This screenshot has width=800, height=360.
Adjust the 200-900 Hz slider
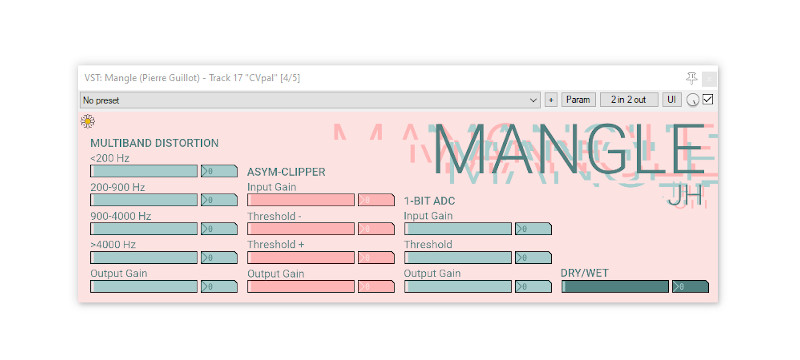pos(144,200)
